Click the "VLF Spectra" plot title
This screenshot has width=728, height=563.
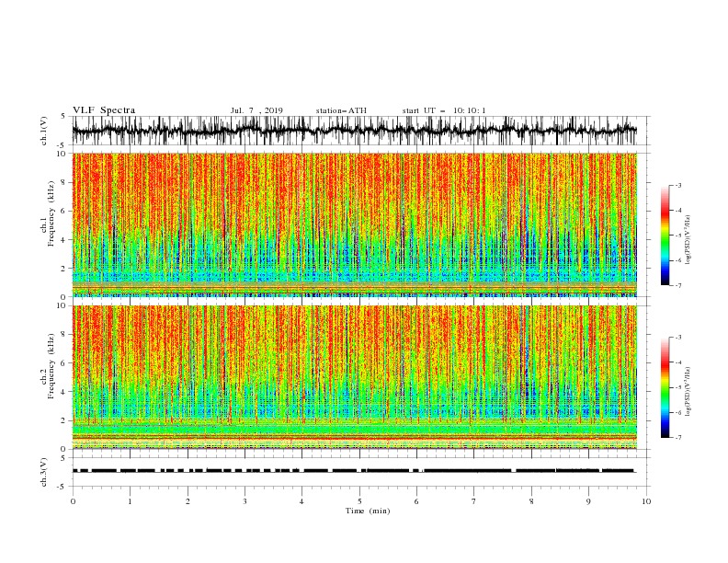click(x=104, y=110)
